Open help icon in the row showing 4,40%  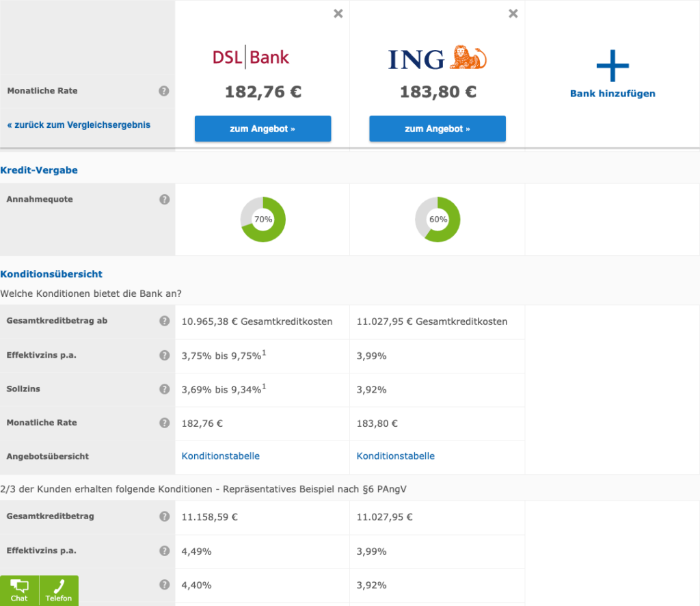point(164,585)
